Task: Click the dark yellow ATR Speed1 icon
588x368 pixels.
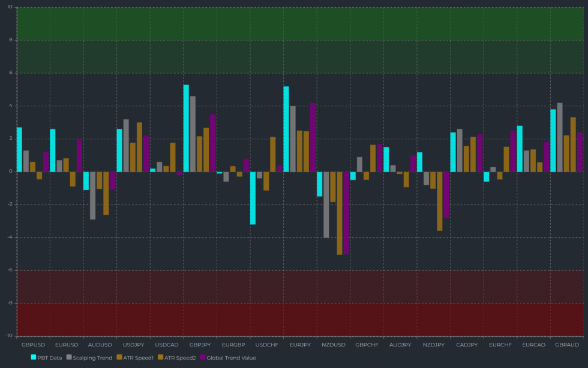Action: tap(119, 357)
